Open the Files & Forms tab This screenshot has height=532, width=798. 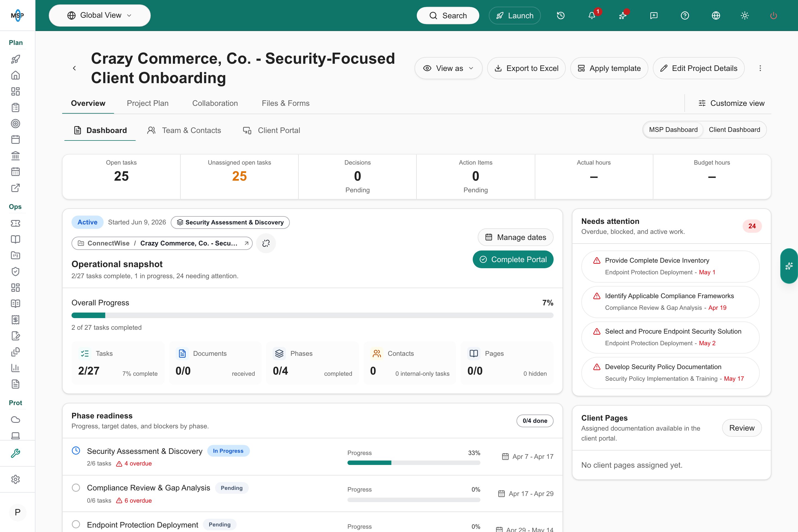point(286,103)
